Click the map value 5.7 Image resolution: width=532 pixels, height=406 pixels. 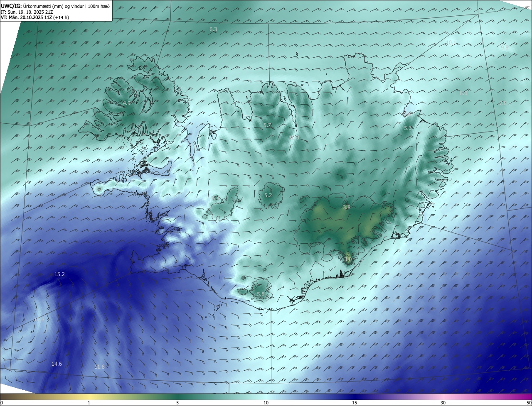coord(267,125)
